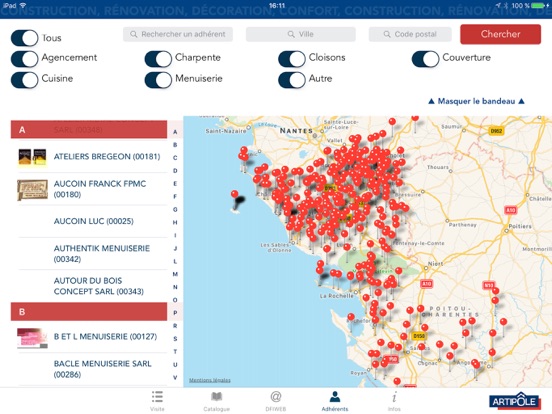Viewport: 552px width, 414px height.
Task: Tap the section B header
Action: (89, 312)
